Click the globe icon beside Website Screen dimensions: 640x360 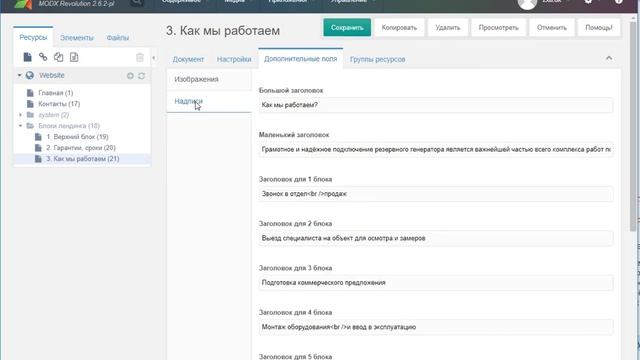29,75
